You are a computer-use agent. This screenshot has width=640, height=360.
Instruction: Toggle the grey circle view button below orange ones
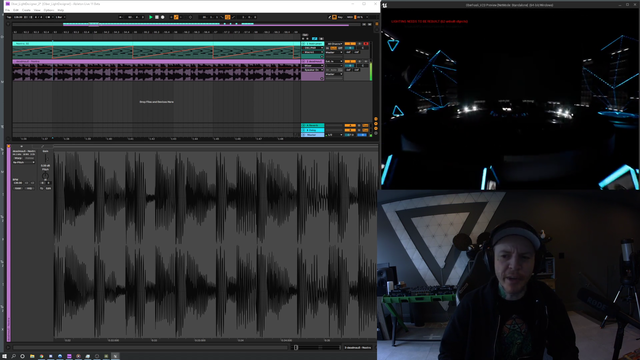[376, 133]
